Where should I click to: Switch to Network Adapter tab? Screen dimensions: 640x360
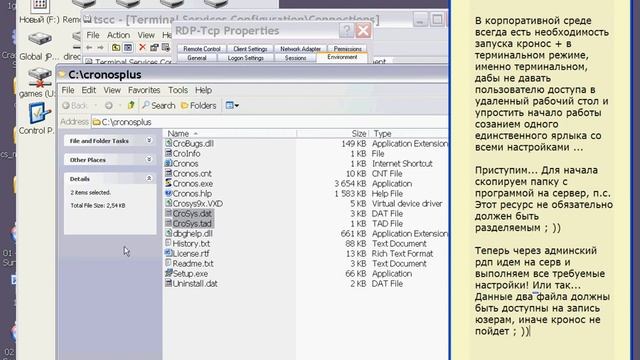click(x=300, y=49)
